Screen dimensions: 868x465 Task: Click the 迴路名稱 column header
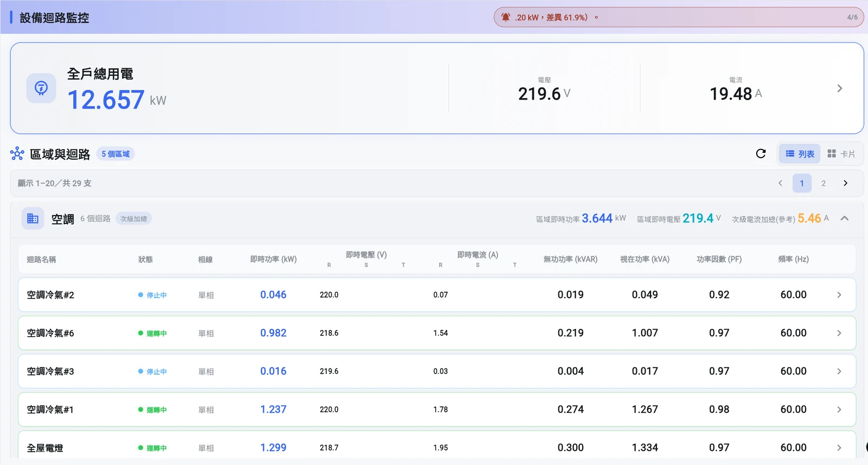[41, 260]
